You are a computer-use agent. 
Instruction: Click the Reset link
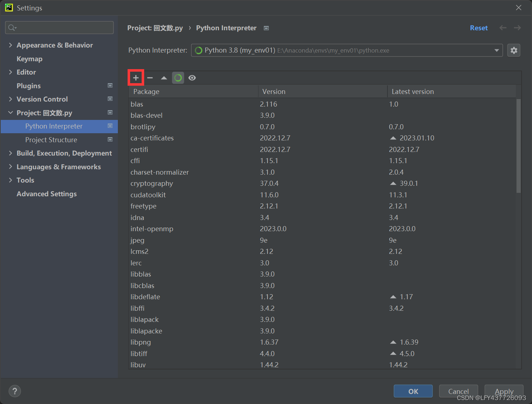[x=479, y=28]
